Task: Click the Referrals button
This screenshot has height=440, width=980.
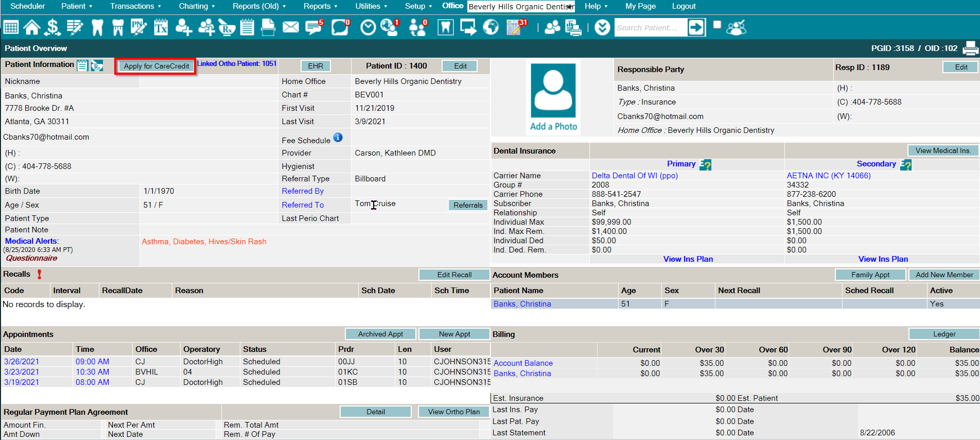Action: click(468, 205)
